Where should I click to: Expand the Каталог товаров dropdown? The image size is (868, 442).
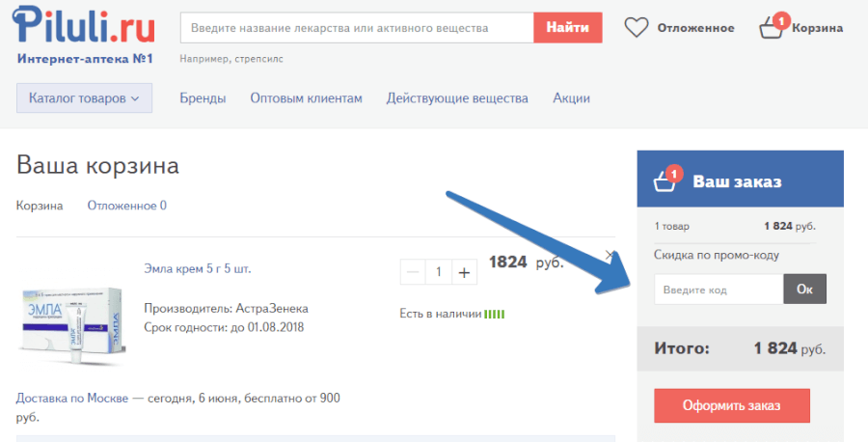(84, 98)
